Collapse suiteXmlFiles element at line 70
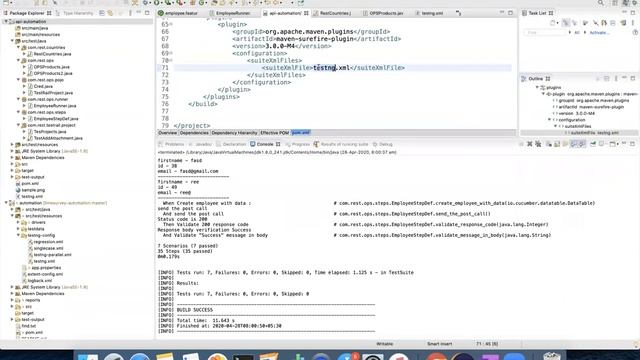The width and height of the screenshot is (640, 360). click(x=171, y=61)
